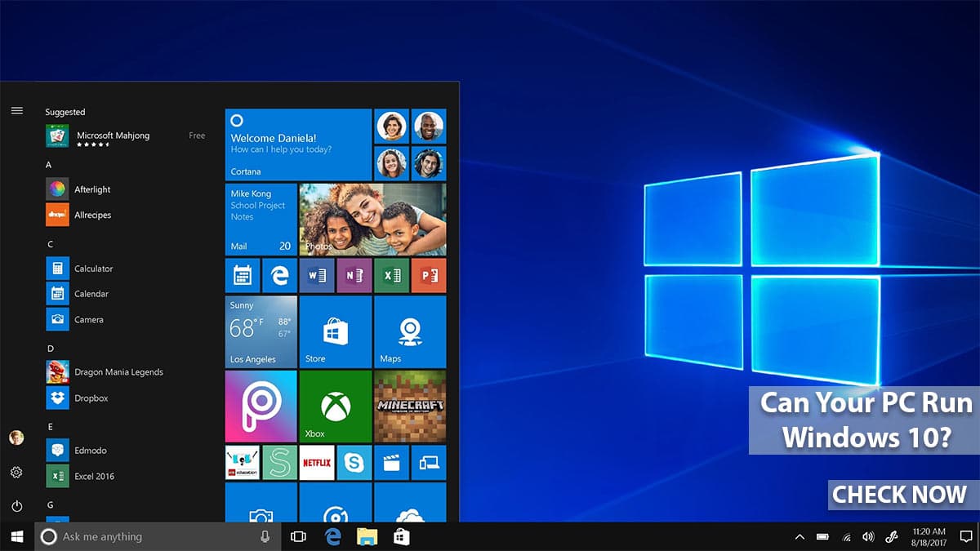This screenshot has width=980, height=551.
Task: Open the user account picture in Start
Action: [x=16, y=438]
